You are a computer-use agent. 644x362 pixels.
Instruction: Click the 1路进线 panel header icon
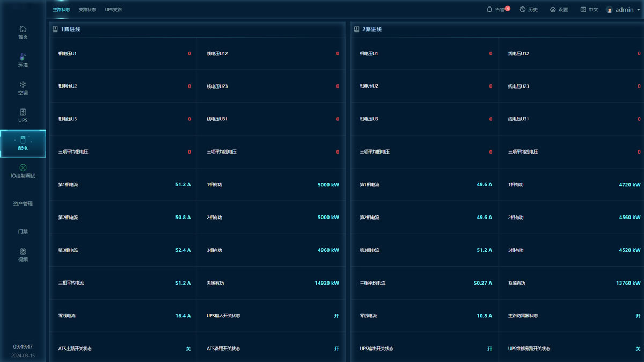click(55, 30)
